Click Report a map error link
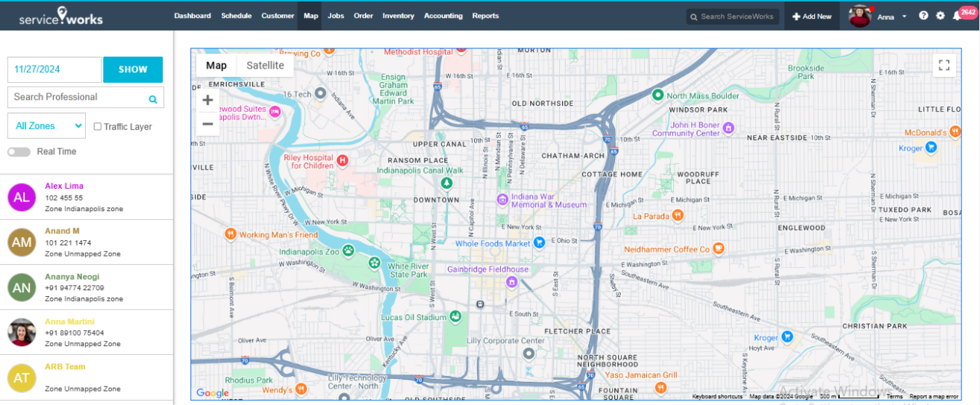 934,397
